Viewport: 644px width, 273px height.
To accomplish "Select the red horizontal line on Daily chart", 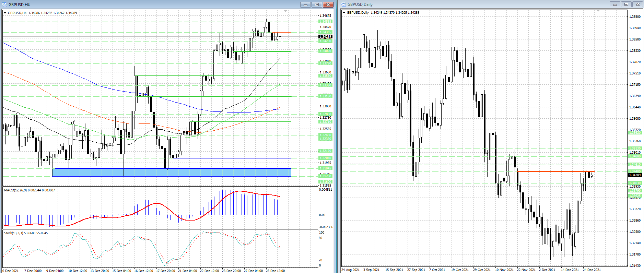I will [549, 171].
